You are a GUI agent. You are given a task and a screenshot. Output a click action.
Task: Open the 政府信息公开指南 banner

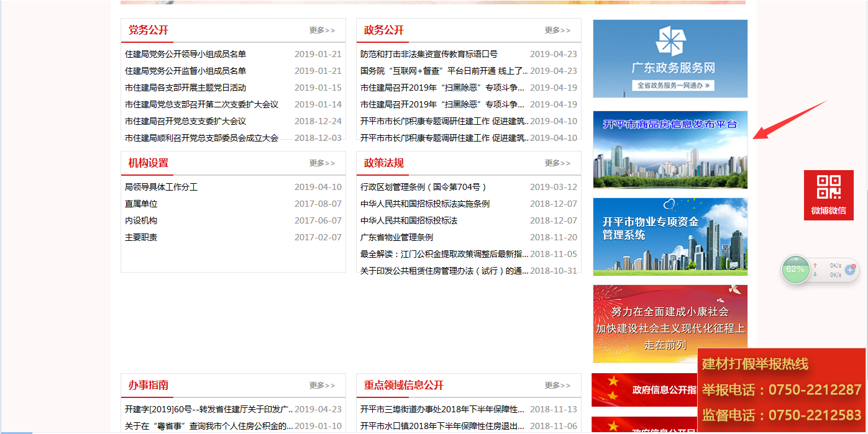click(x=643, y=390)
